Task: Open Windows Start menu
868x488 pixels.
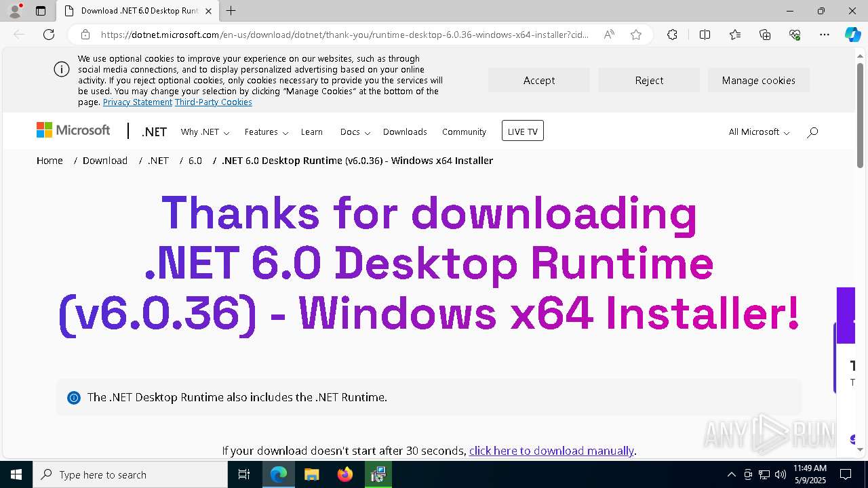Action: (16, 474)
